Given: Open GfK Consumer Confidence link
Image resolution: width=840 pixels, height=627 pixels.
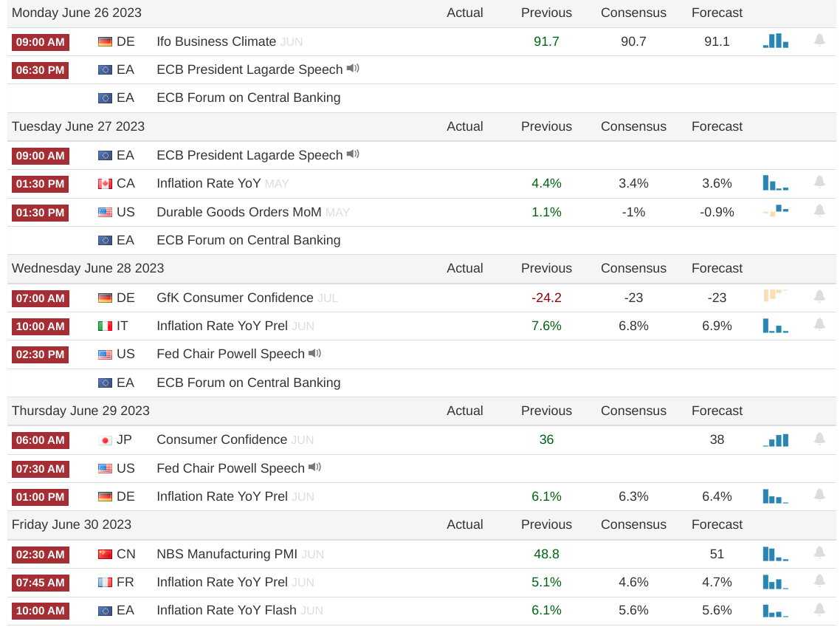Looking at the screenshot, I should click(x=235, y=298).
